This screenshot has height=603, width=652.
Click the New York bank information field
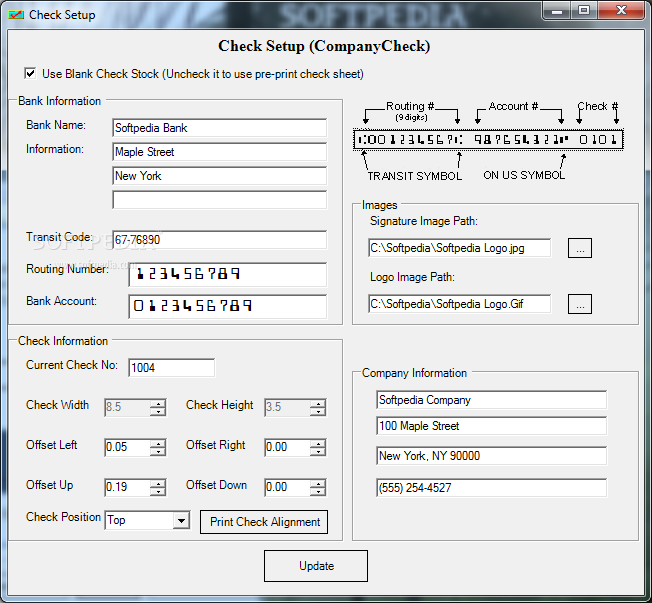pyautogui.click(x=220, y=176)
